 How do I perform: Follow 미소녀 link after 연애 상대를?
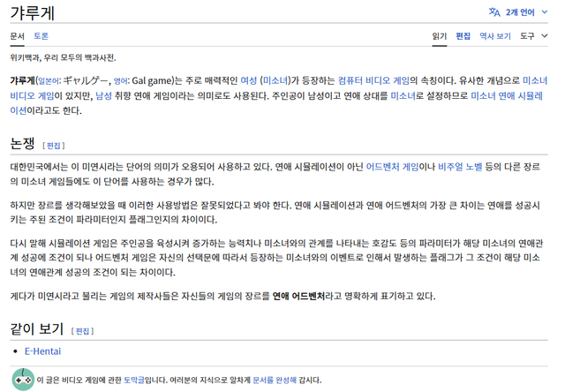coord(403,96)
